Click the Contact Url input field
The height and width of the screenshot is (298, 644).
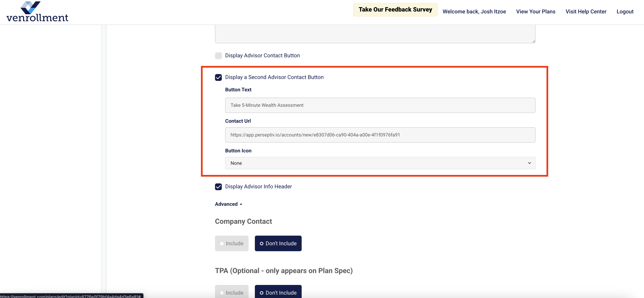(x=380, y=135)
